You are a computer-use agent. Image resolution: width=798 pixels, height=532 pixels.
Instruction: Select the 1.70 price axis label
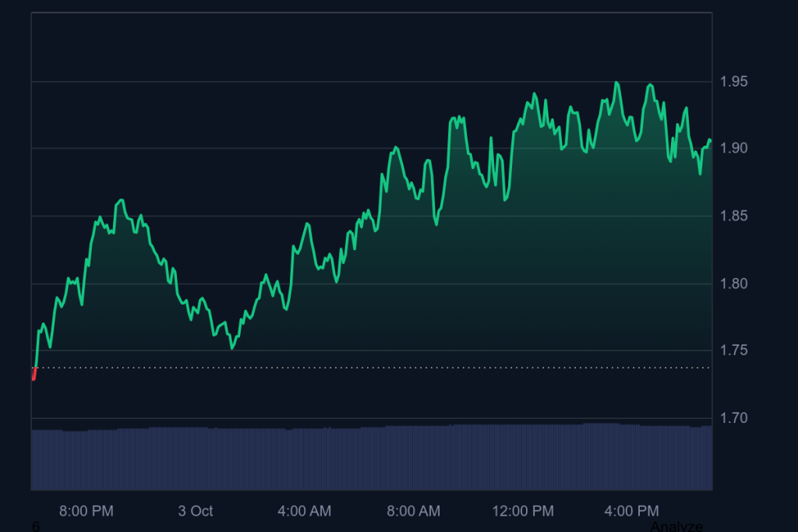pyautogui.click(x=733, y=418)
